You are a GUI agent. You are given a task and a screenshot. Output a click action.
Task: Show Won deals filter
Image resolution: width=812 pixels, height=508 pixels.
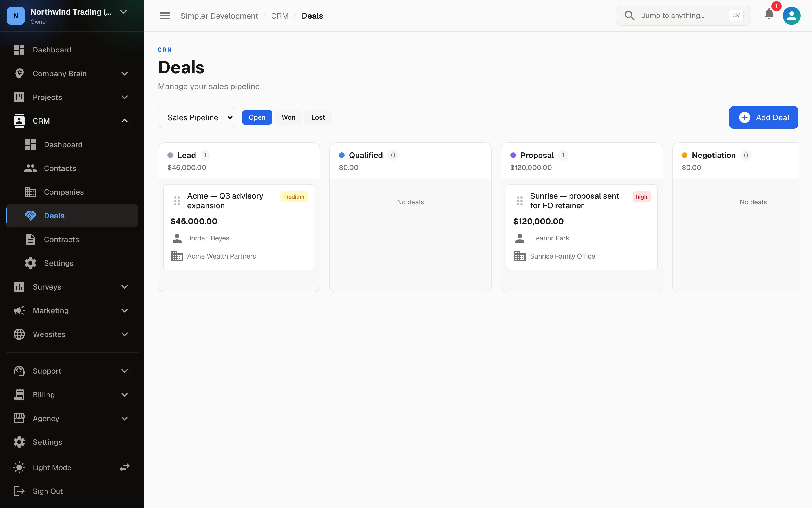pyautogui.click(x=288, y=117)
